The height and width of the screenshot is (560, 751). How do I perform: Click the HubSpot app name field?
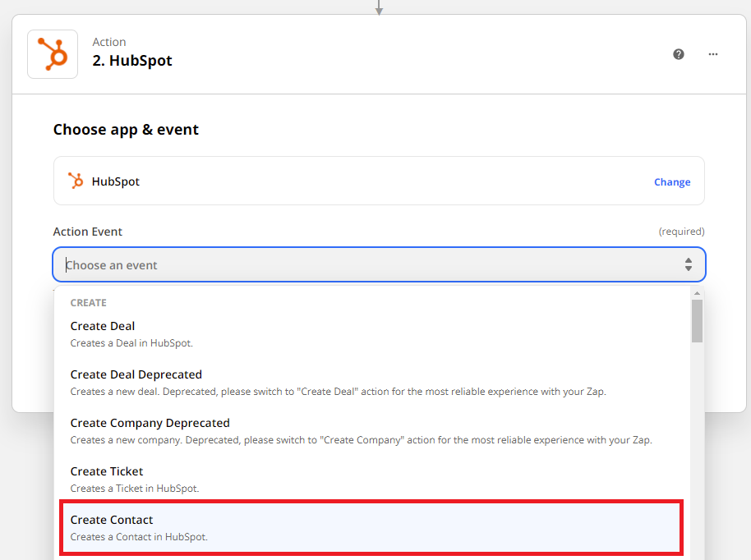tap(379, 181)
